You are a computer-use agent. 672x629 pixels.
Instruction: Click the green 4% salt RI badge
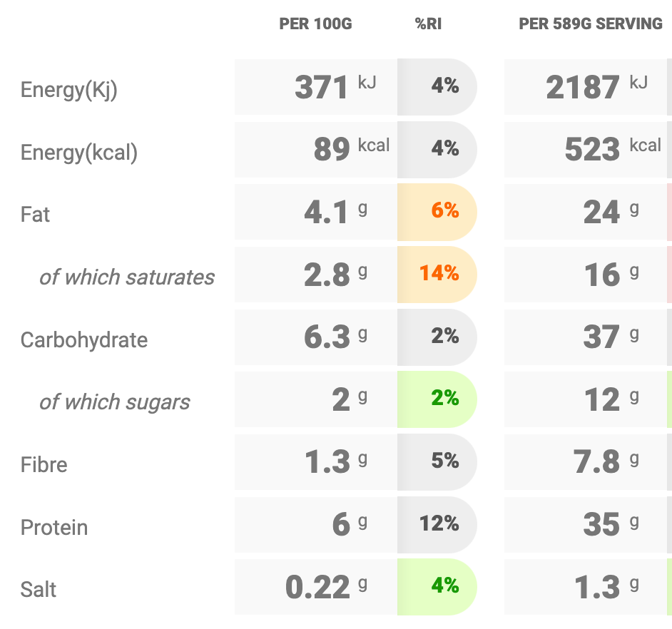(444, 586)
